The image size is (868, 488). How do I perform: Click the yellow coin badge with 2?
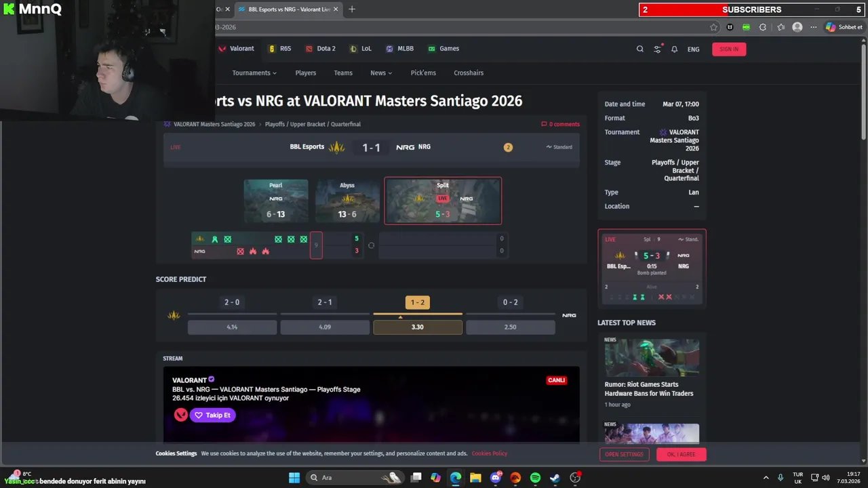(x=508, y=147)
